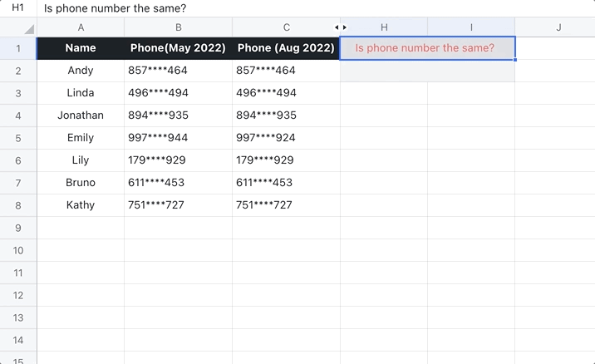Screen dimensions: 595x364
Task: Click the 'Phone(May 2022)' header cell
Action: pyautogui.click(x=178, y=48)
